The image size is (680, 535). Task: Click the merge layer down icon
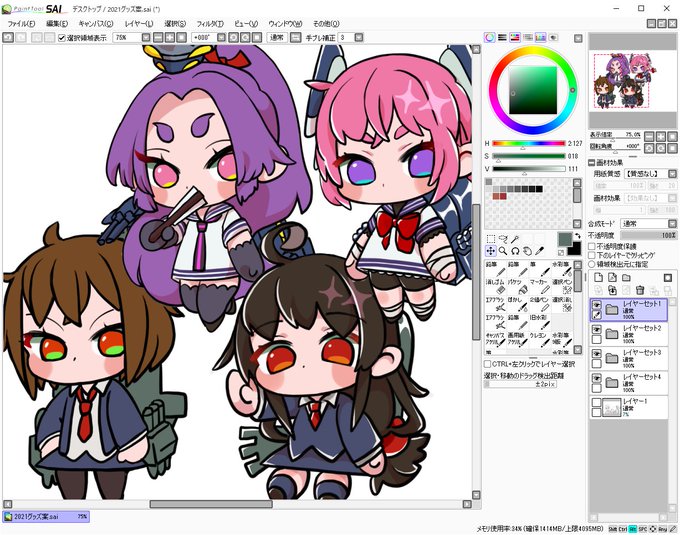tap(612, 290)
